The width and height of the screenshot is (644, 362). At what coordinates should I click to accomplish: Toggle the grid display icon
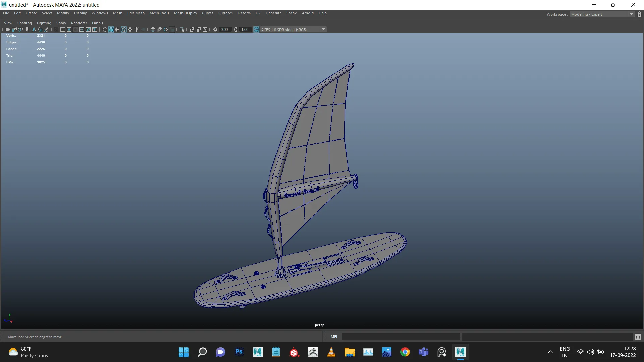(x=56, y=29)
